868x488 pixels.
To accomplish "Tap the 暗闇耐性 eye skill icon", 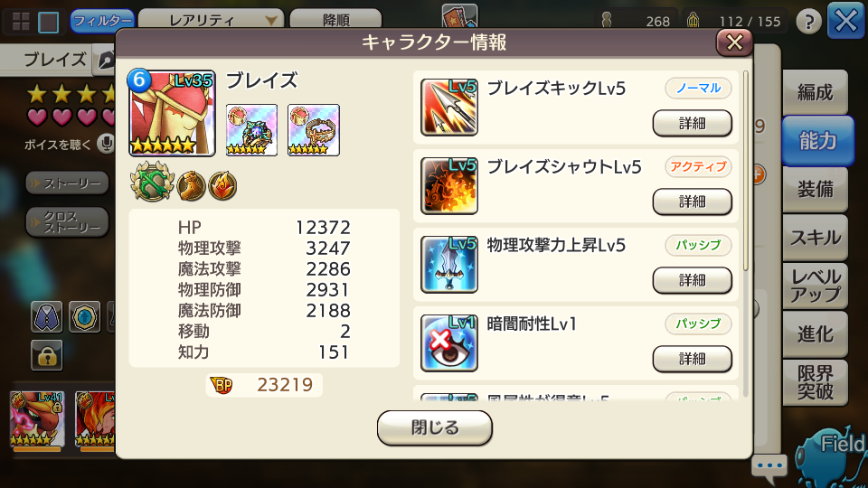I will click(x=449, y=343).
